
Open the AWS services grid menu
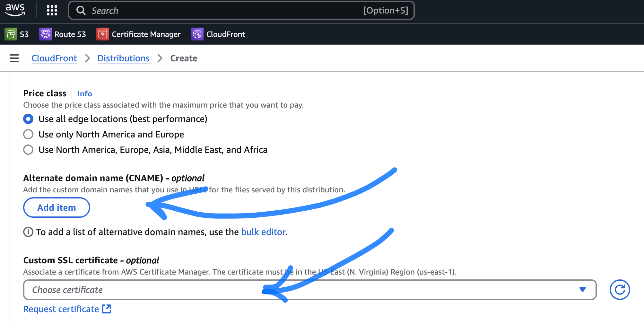52,10
